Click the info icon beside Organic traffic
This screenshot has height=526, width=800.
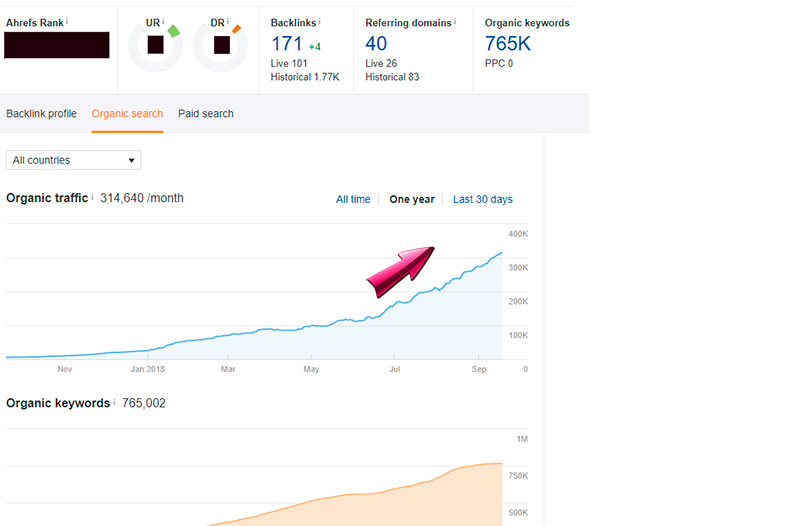93,197
